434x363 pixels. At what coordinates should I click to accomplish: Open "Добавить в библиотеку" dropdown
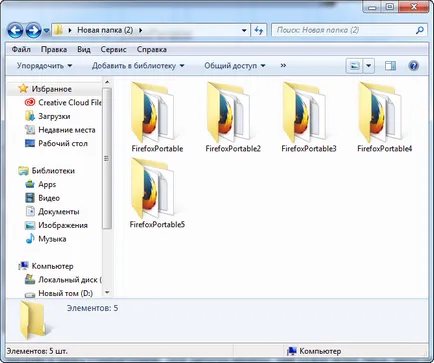[138, 66]
